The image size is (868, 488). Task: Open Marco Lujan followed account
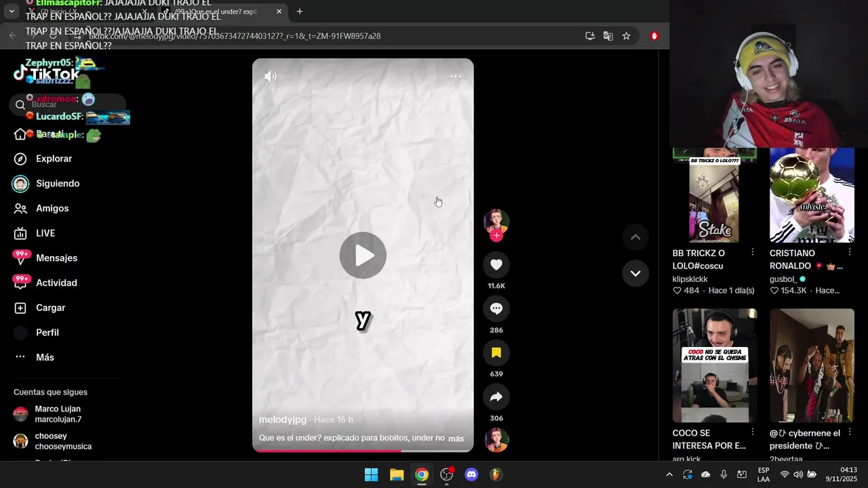(x=58, y=414)
